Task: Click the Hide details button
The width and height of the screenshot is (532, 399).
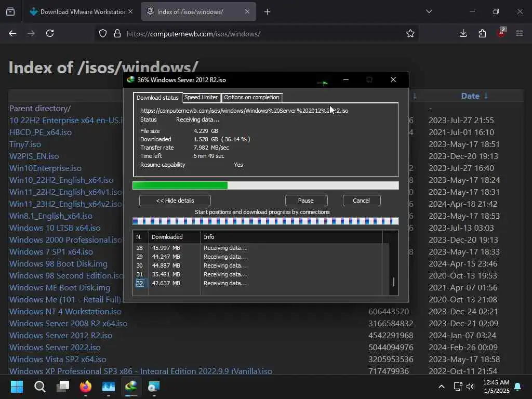Action: tap(175, 201)
